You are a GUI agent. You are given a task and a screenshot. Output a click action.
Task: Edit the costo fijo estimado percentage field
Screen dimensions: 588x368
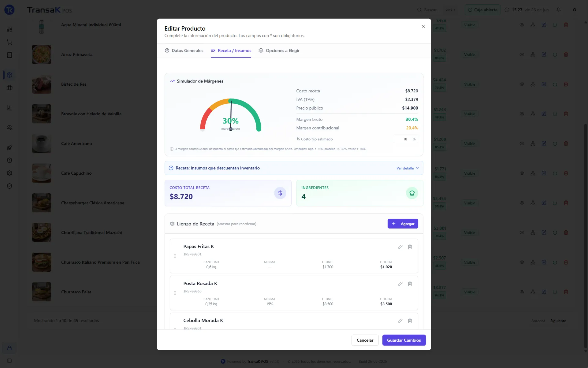(x=406, y=139)
